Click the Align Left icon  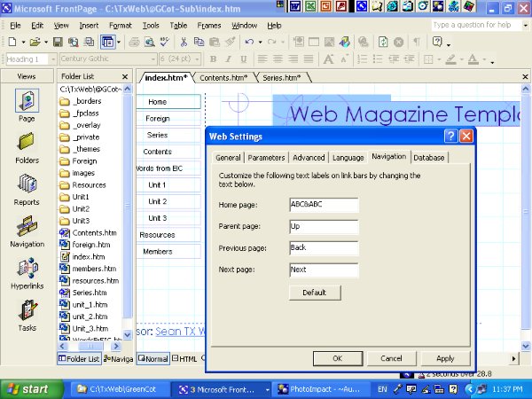(x=262, y=59)
